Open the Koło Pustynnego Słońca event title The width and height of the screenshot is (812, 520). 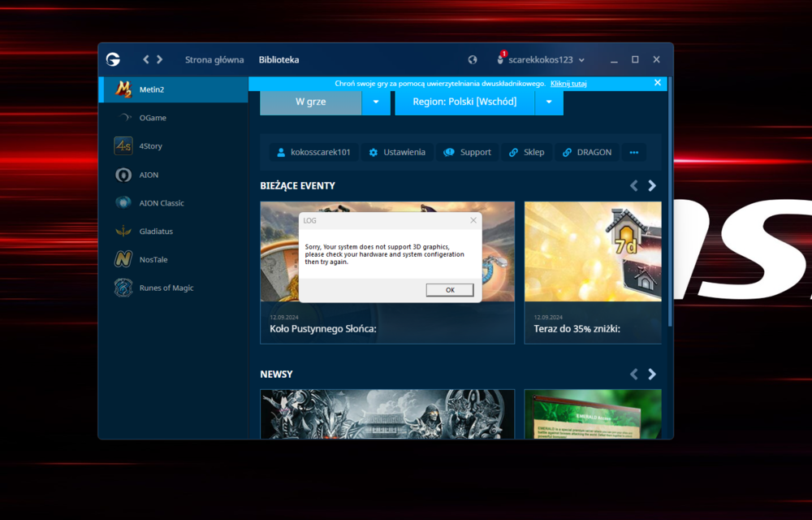tap(322, 329)
